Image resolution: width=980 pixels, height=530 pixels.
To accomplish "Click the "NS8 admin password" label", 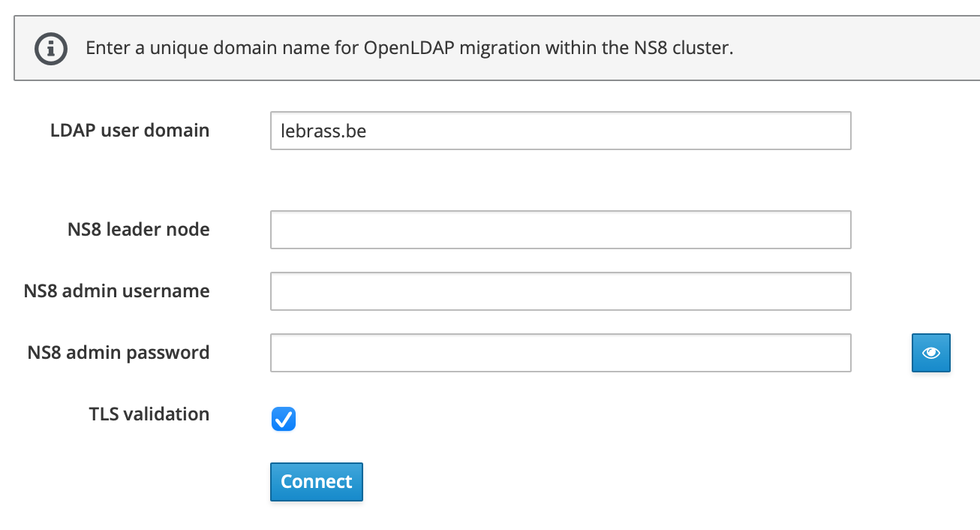I will point(118,353).
